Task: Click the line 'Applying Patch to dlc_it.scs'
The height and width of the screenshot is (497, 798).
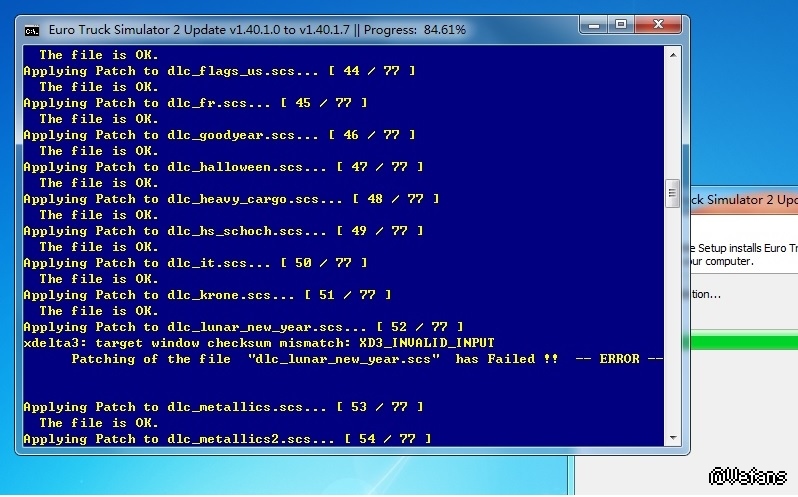Action: point(195,263)
